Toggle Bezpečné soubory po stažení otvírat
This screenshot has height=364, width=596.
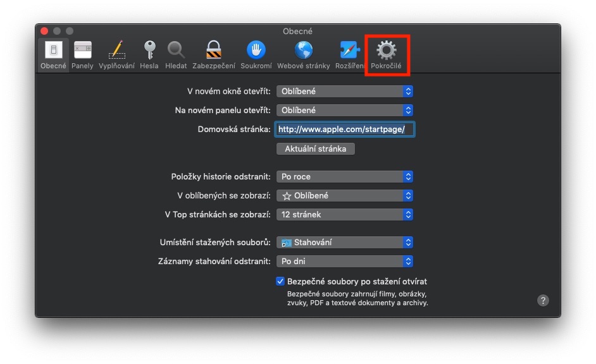click(280, 281)
